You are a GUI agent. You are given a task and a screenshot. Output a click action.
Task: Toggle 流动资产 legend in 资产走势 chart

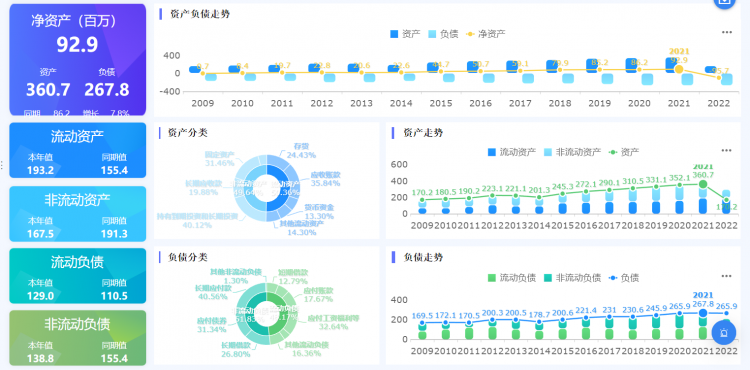pos(512,152)
